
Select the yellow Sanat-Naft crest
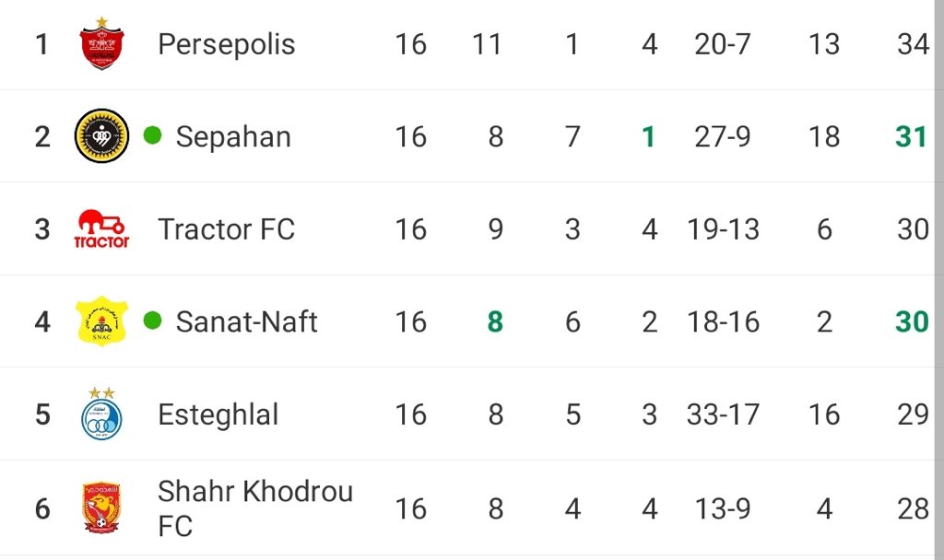(x=101, y=321)
